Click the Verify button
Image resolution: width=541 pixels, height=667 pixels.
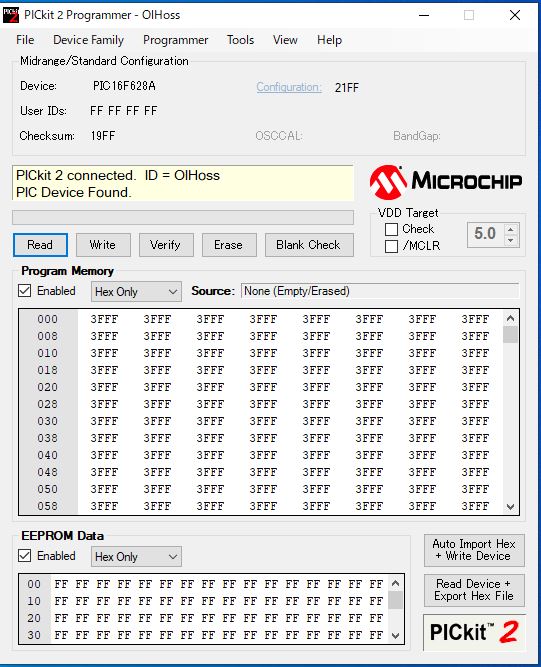tap(166, 245)
